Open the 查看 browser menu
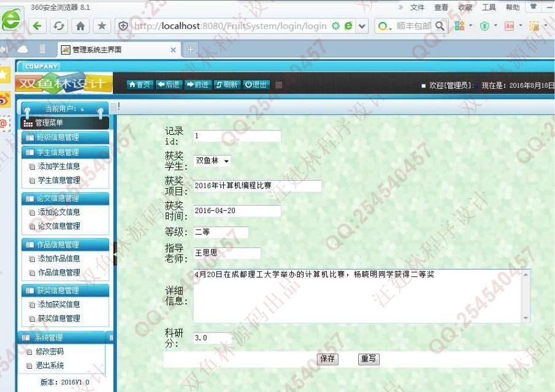This screenshot has height=392, width=555. pos(441,7)
